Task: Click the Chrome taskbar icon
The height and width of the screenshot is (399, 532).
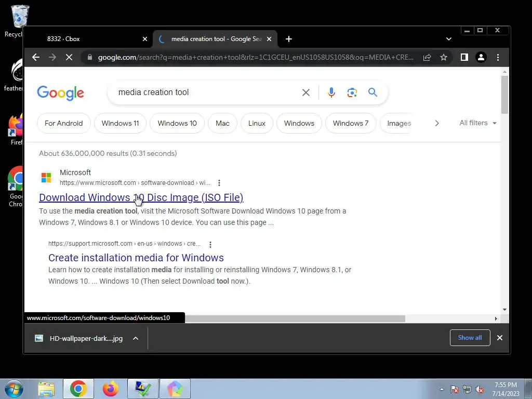Action: coord(78,389)
